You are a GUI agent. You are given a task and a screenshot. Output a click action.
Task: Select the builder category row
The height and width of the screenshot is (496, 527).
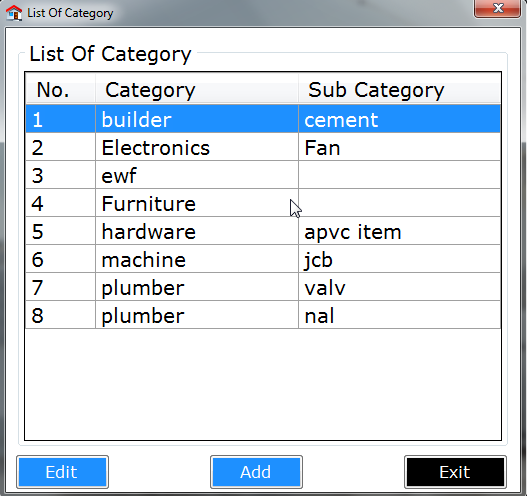[x=263, y=119]
